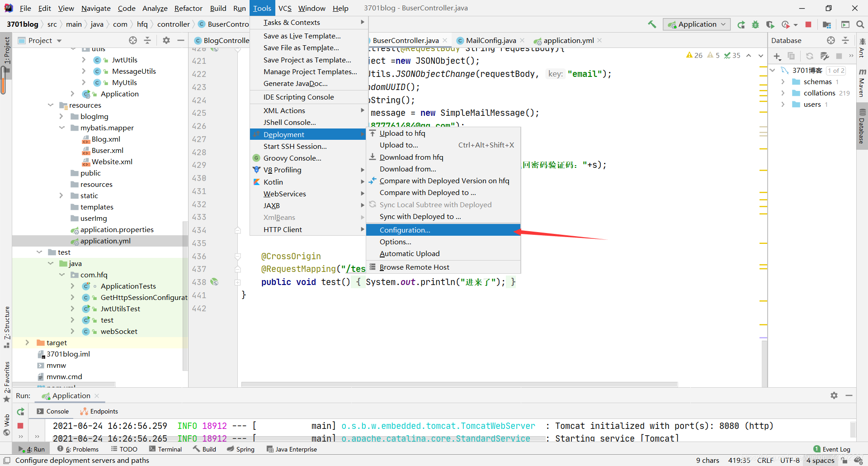Click the run gutter icon on line 438
This screenshot has height=466, width=868.
pyautogui.click(x=214, y=282)
